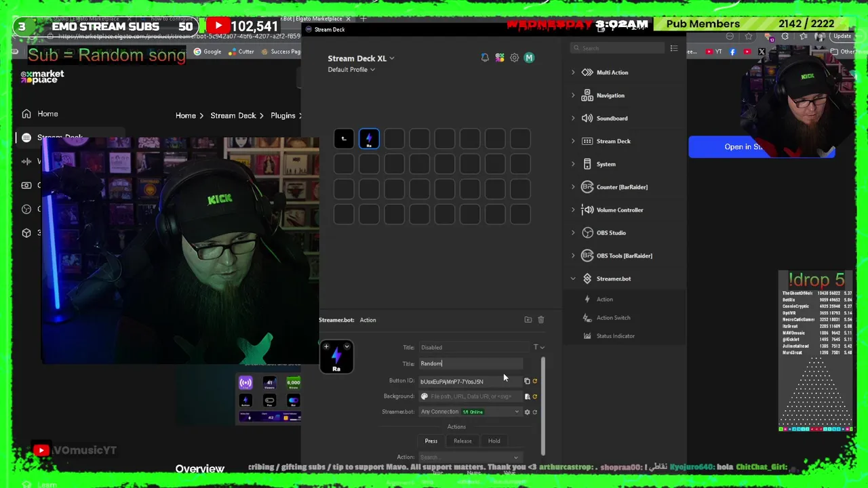Image resolution: width=868 pixels, height=488 pixels.
Task: Open the Any Connection dropdown
Action: point(470,412)
